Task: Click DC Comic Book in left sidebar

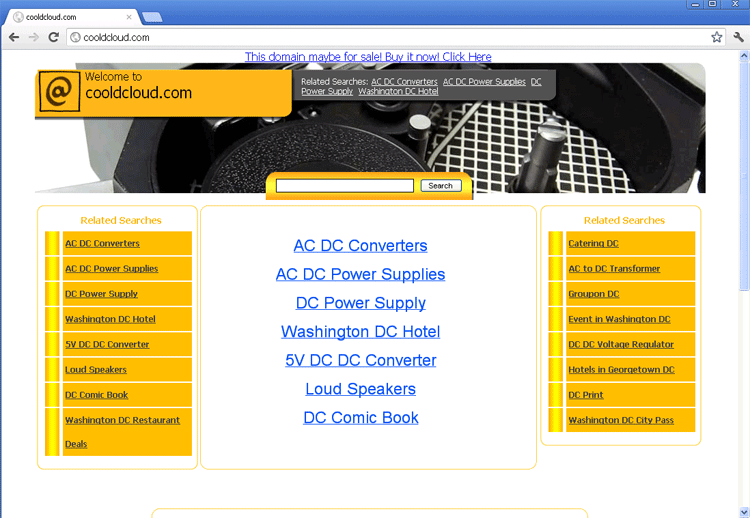Action: click(x=97, y=395)
